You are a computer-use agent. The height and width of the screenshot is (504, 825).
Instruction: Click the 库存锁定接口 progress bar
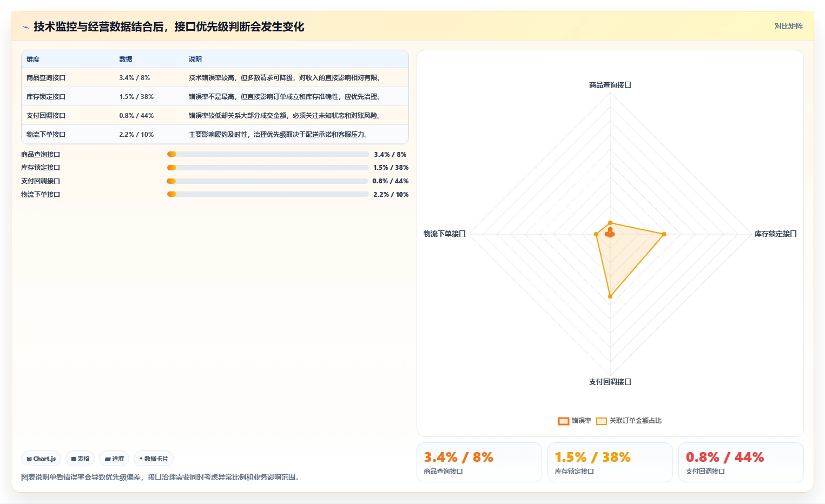tap(268, 168)
